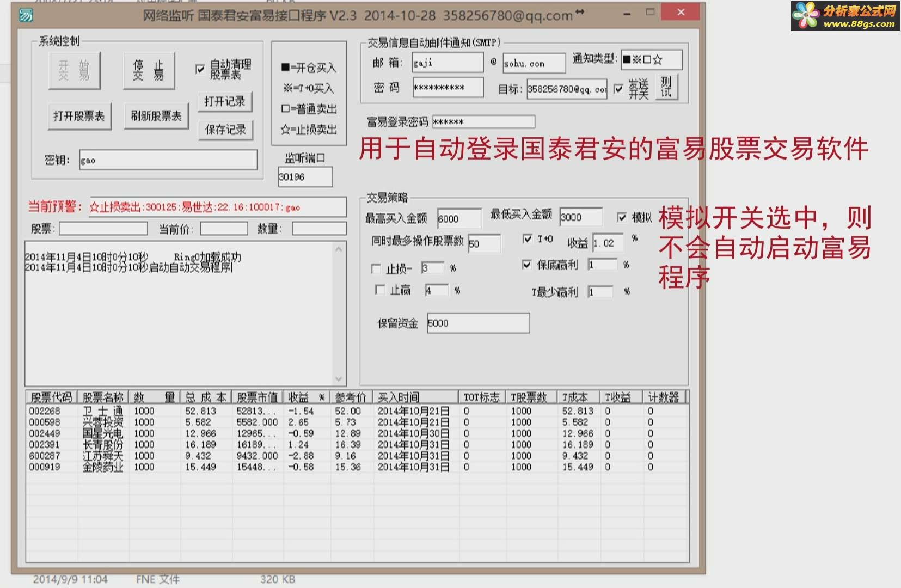Toggle the 止损 checkbox

pyautogui.click(x=376, y=268)
